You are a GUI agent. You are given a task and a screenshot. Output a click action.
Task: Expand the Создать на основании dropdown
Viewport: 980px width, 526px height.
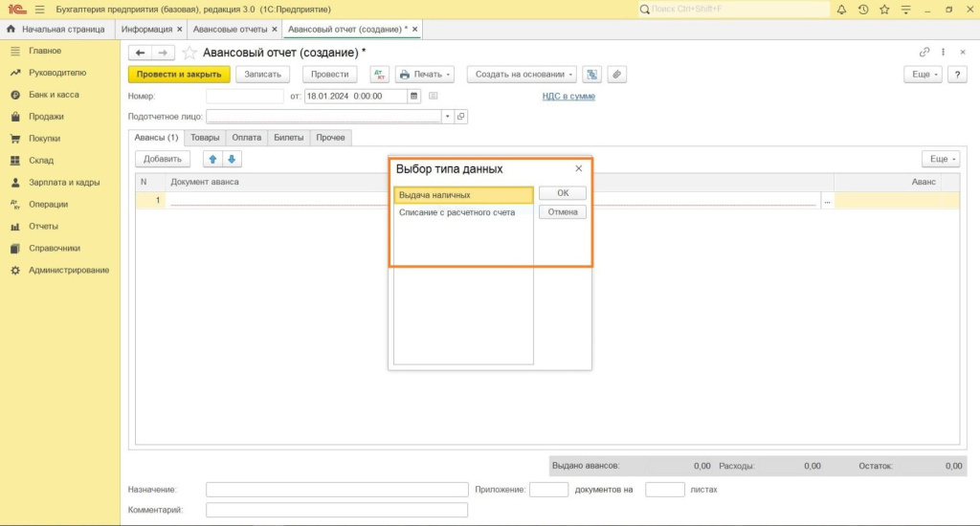[x=522, y=74]
